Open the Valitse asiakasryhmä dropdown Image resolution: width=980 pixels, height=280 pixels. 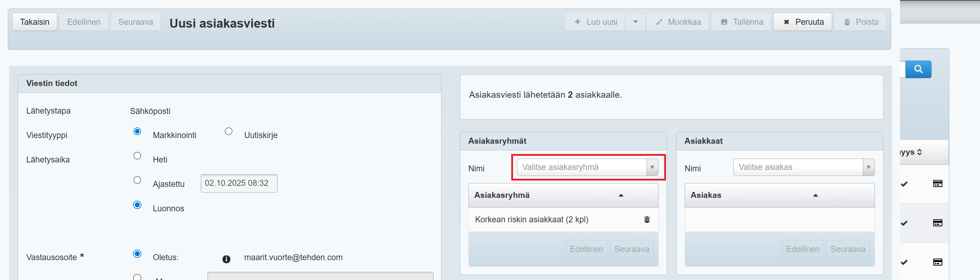pyautogui.click(x=587, y=167)
